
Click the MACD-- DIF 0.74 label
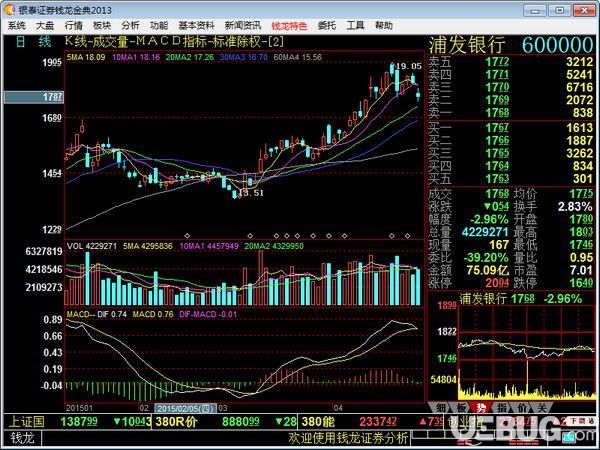[x=97, y=315]
